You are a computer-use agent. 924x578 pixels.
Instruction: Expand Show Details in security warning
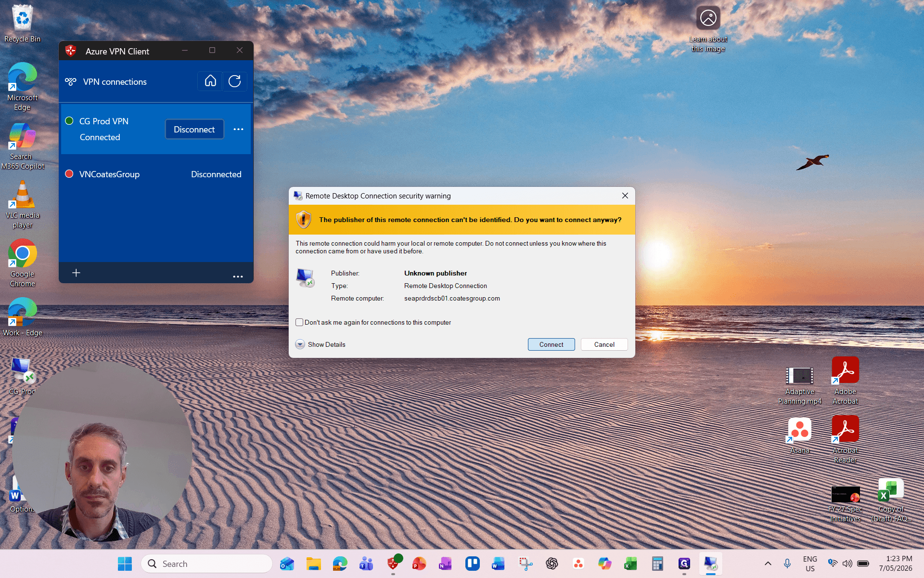pyautogui.click(x=321, y=344)
